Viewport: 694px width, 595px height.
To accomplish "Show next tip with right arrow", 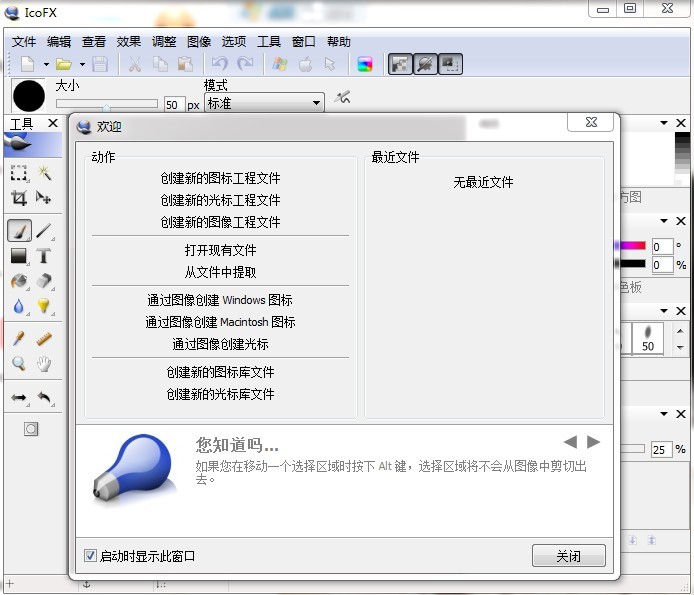I will pyautogui.click(x=593, y=441).
